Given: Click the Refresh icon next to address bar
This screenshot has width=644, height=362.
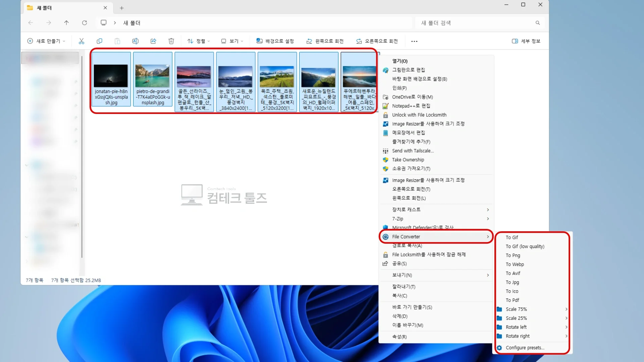Looking at the screenshot, I should click(85, 23).
